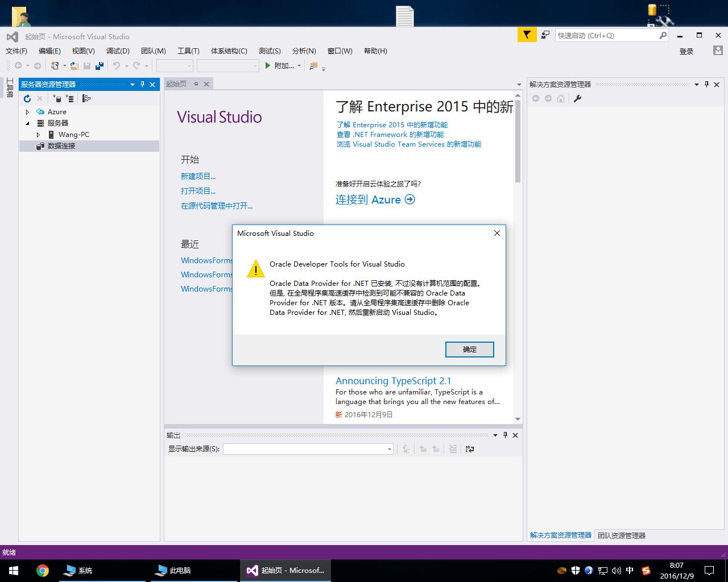Image resolution: width=728 pixels, height=582 pixels.
Task: Click the tree-view icon in Server Explorer toolbar
Action: [86, 98]
